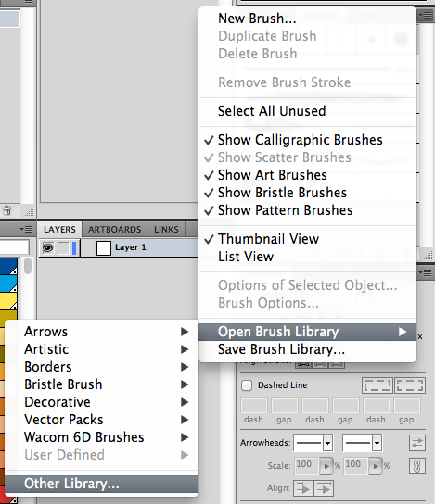435x504 pixels.
Task: Select the Layer 1 name
Action: [130, 247]
